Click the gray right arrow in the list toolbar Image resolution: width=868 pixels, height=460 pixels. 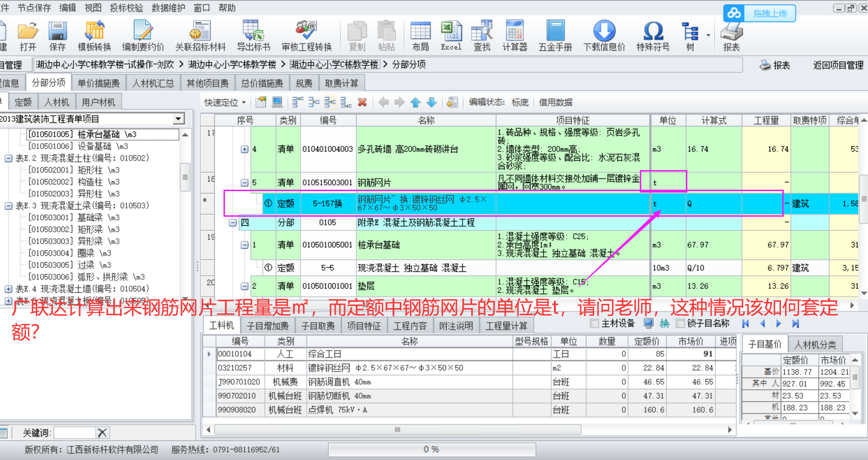point(400,102)
